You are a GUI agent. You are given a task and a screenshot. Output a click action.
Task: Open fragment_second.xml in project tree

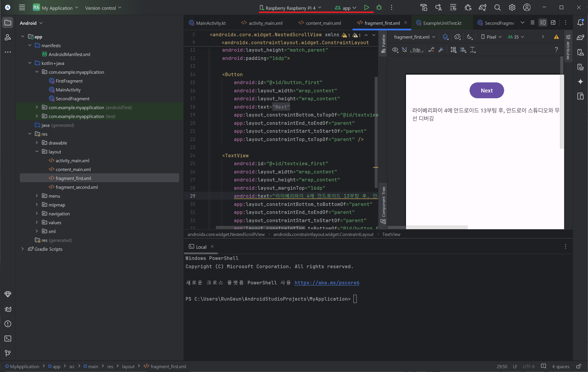tap(76, 187)
